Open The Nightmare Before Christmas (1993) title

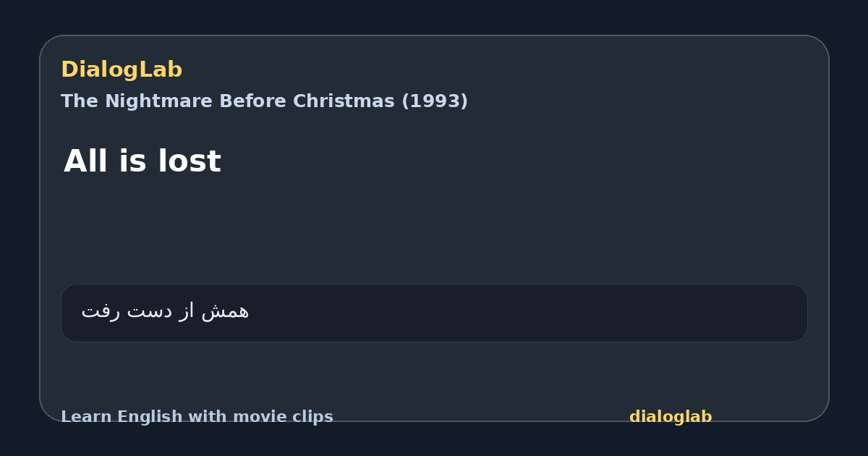[x=264, y=101]
